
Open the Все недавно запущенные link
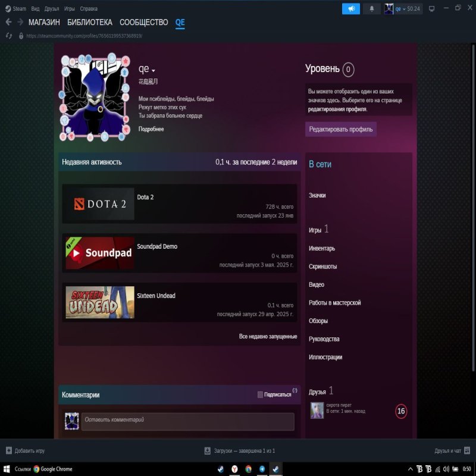coord(269,336)
